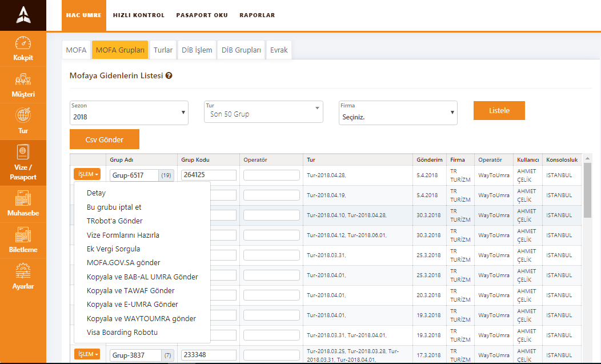
Task: Click Grup Kodu column header
Action: tap(195, 160)
